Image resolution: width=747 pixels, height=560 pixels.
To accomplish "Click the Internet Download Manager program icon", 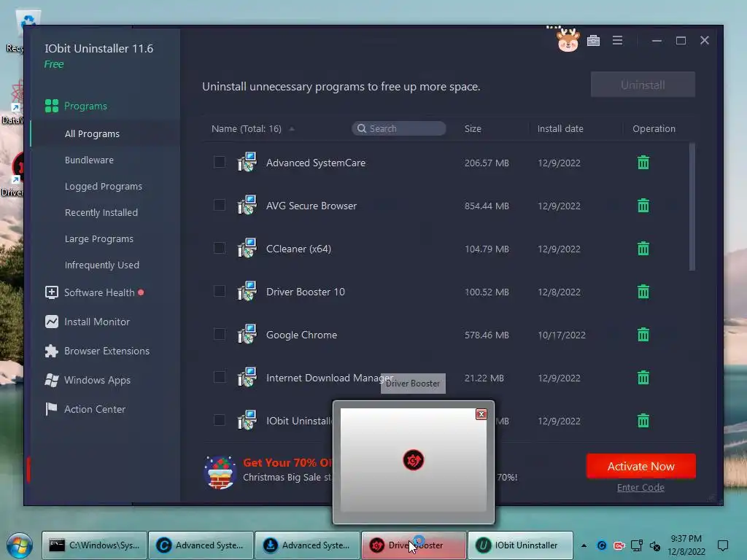I will 247,377.
